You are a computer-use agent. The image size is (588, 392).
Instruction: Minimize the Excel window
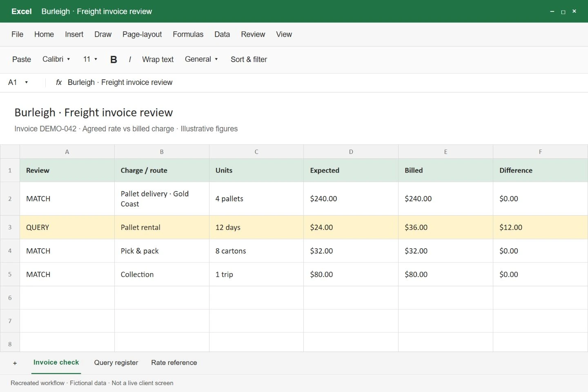(x=552, y=11)
